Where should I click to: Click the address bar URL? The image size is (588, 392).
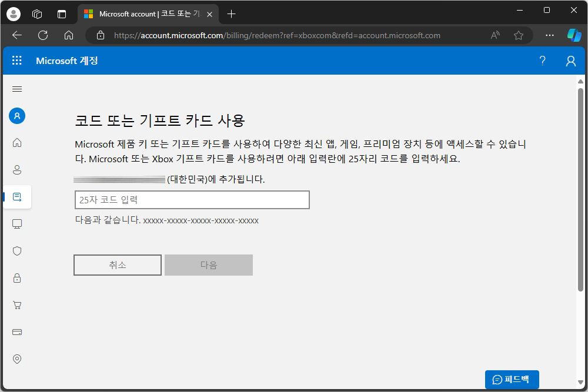[277, 35]
